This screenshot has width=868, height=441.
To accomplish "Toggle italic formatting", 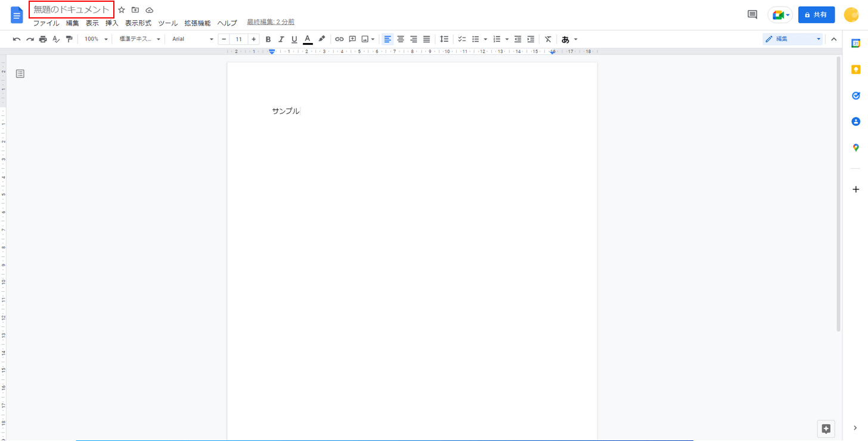I will pyautogui.click(x=281, y=39).
